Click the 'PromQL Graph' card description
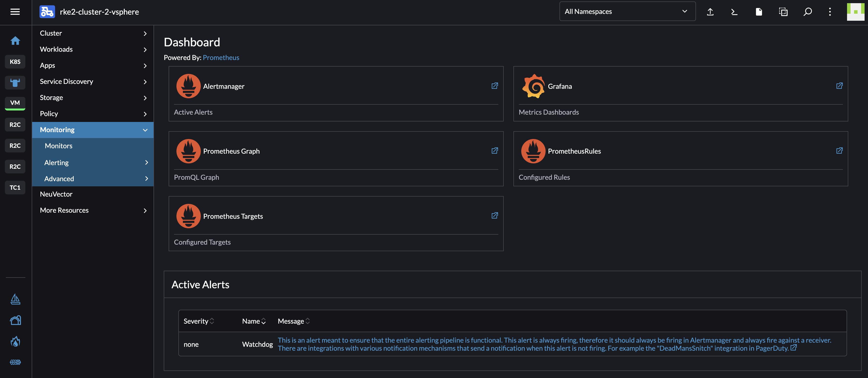Viewport: 868px width, 378px height. [x=196, y=177]
